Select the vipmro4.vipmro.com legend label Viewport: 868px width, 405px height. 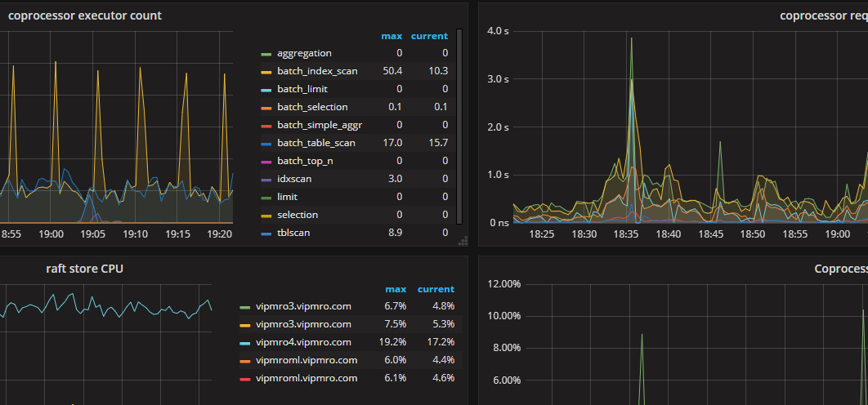303,342
